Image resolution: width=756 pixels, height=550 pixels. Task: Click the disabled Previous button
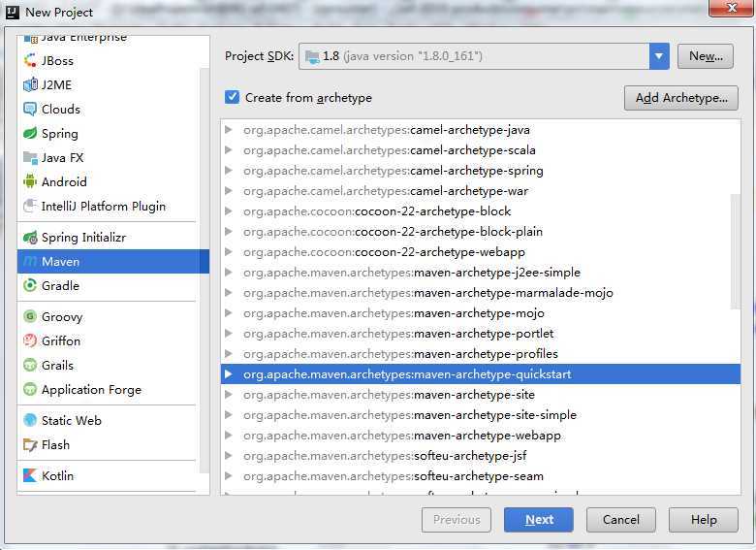point(457,520)
